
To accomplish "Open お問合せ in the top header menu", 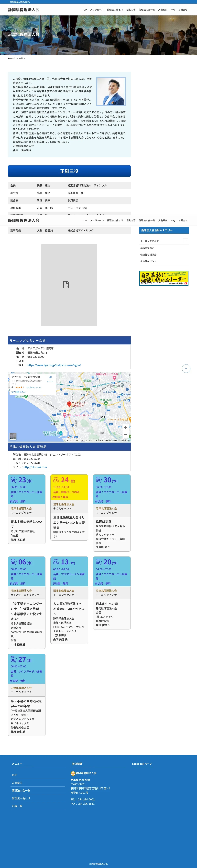I will (183, 10).
